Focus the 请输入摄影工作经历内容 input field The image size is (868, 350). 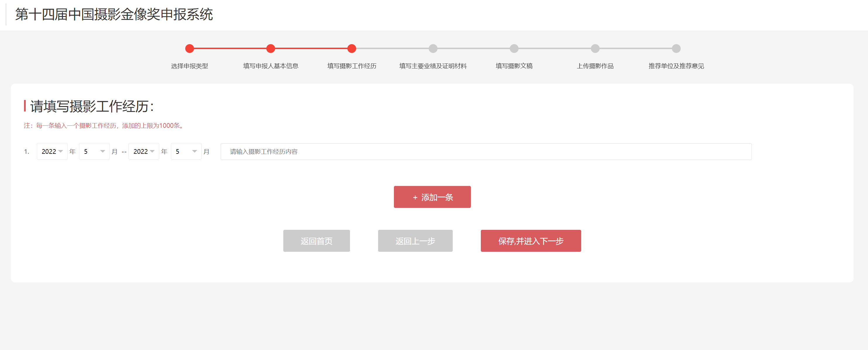(486, 151)
